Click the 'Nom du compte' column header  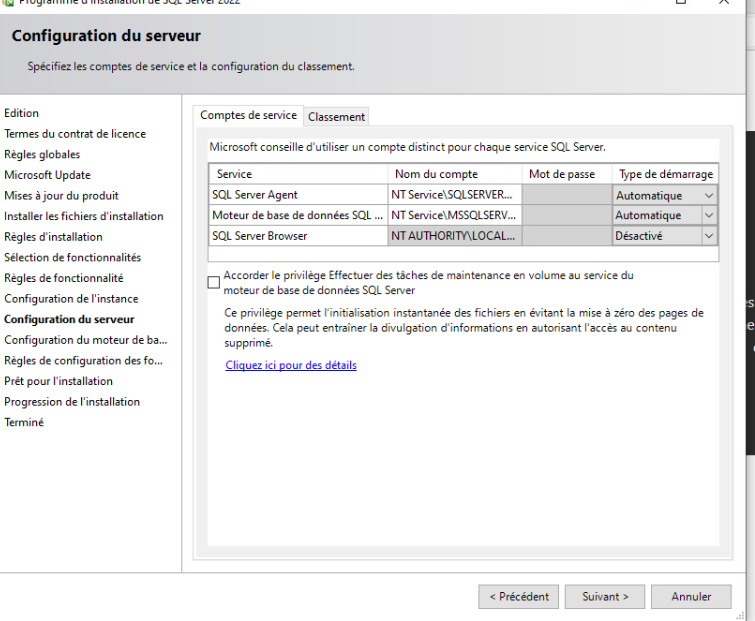[455, 174]
